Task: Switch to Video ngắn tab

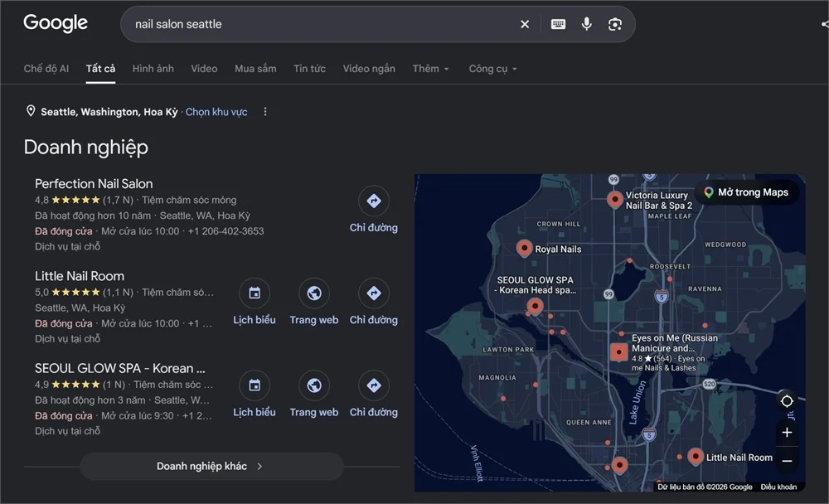Action: pyautogui.click(x=369, y=68)
